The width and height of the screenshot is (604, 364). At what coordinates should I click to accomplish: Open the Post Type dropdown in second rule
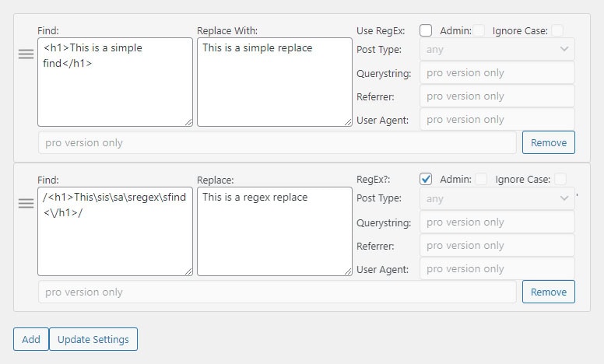click(x=497, y=198)
